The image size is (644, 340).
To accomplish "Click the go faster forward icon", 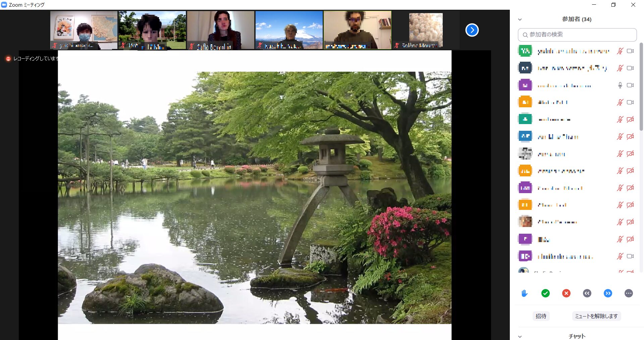I will coord(608,293).
